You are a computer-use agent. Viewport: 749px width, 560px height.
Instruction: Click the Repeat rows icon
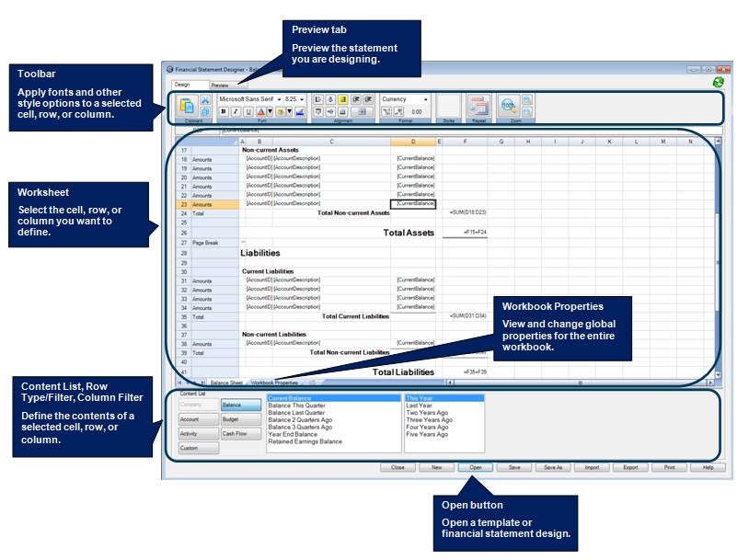pos(478,105)
